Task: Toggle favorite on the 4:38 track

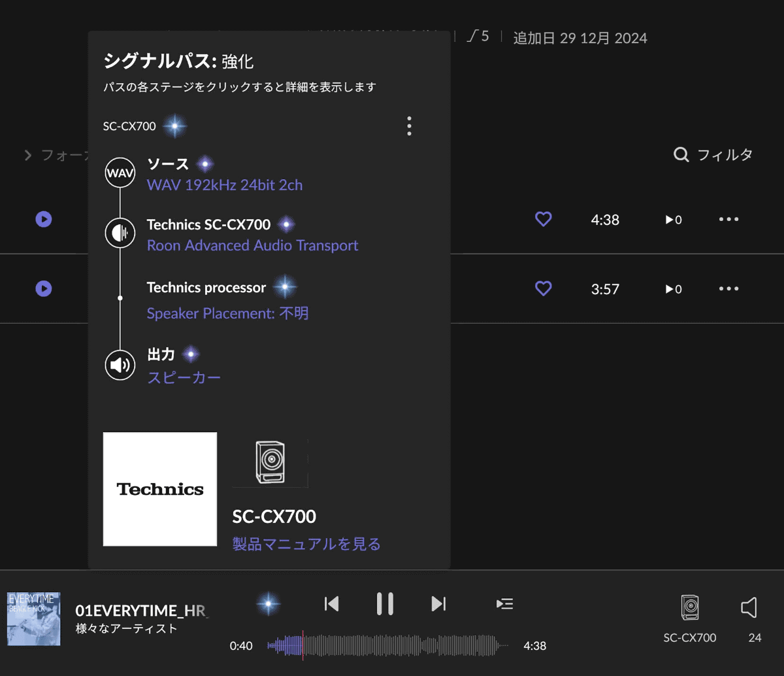Action: [543, 219]
